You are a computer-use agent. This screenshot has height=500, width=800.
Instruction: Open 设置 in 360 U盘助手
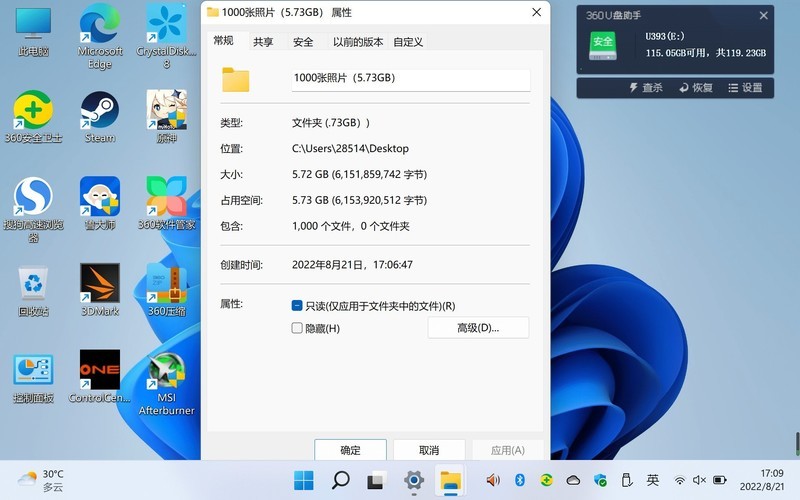pos(745,88)
